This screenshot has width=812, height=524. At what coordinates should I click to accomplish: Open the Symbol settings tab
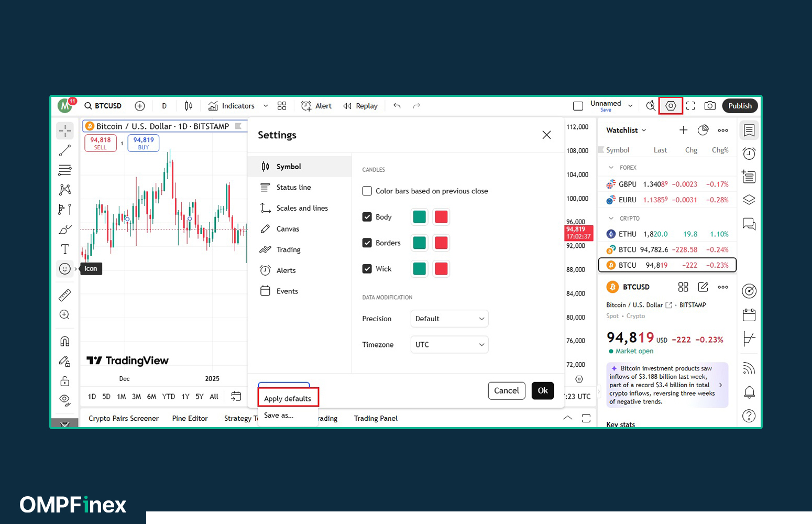(300, 167)
